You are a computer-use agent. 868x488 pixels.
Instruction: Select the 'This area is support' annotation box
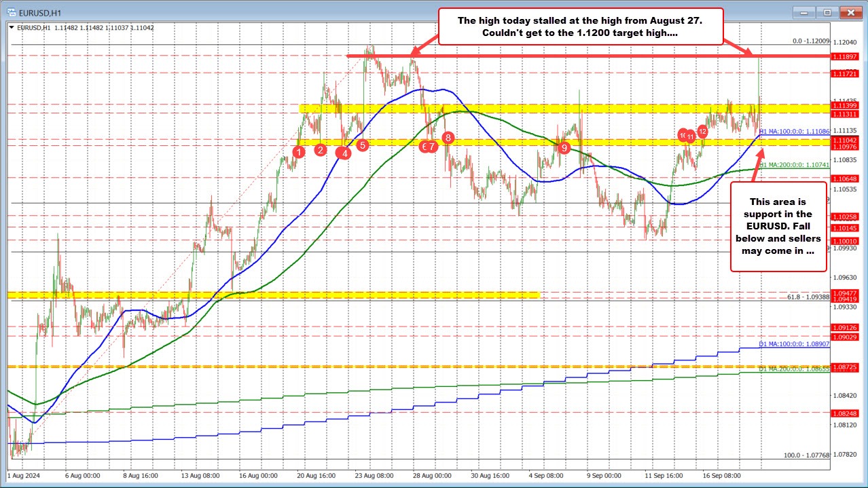click(778, 226)
